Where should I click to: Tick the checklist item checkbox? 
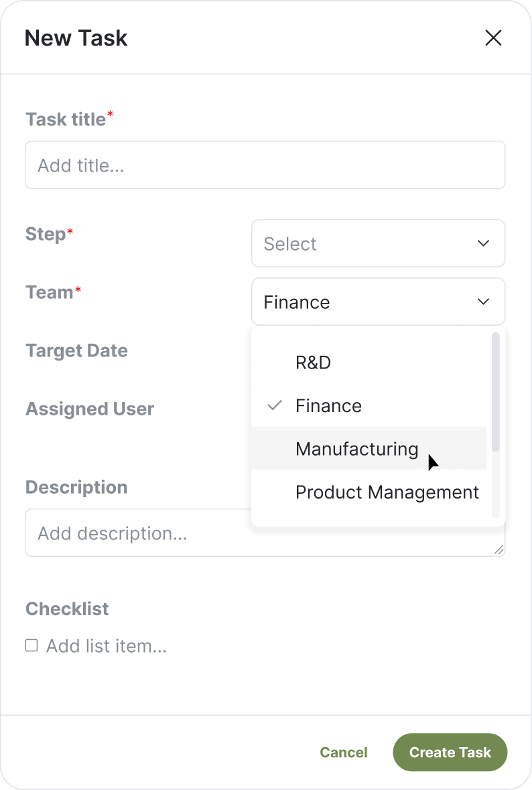[x=31, y=645]
